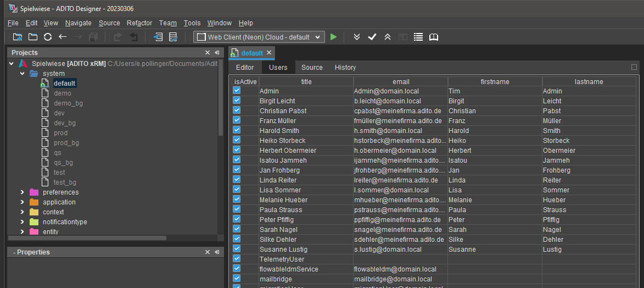This screenshot has height=288, width=644.
Task: Disable isActive for Harold Smith
Action: click(237, 130)
